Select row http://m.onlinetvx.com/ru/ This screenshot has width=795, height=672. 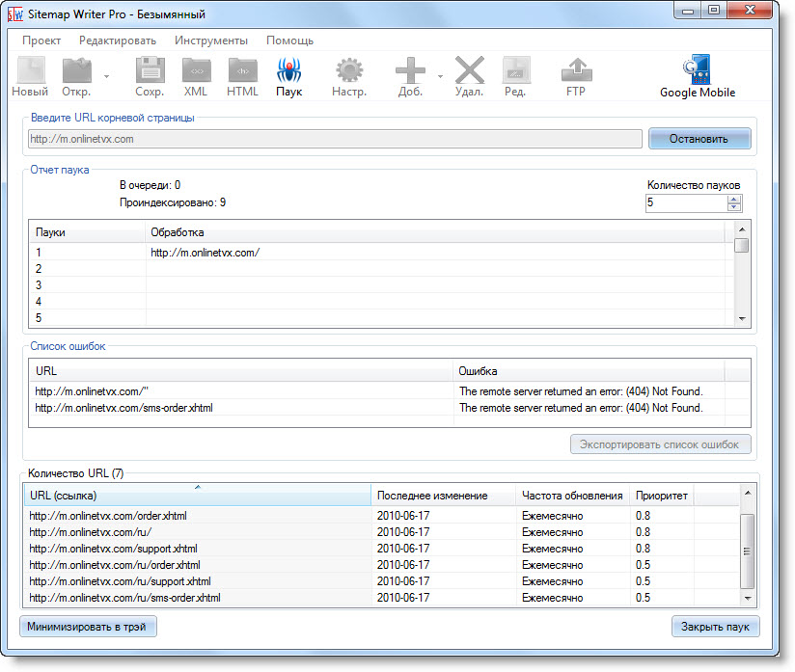(381, 532)
